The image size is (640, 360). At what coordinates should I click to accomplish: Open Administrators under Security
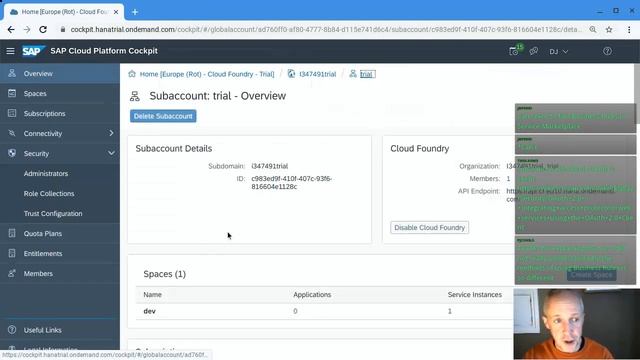[60, 173]
